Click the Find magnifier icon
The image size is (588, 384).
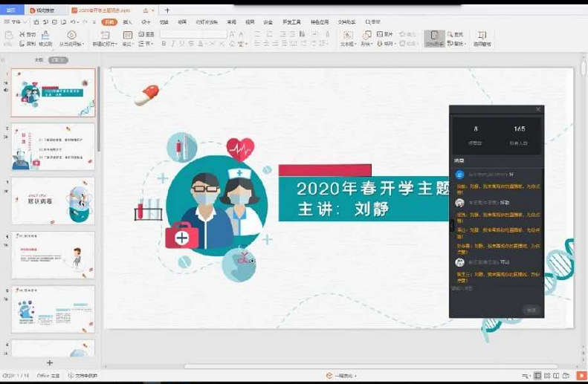(x=449, y=34)
